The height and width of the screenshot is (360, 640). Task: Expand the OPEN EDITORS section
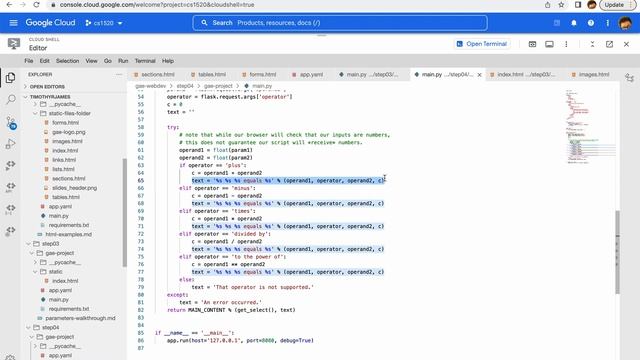pos(47,87)
